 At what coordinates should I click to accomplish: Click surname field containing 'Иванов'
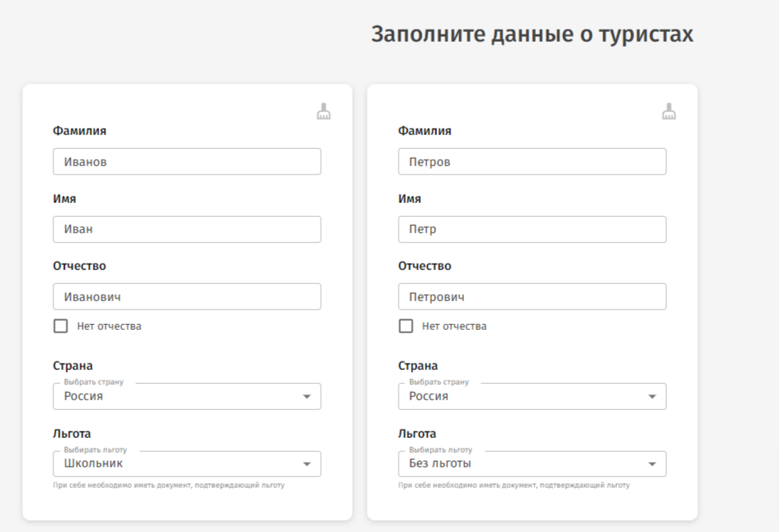point(187,162)
